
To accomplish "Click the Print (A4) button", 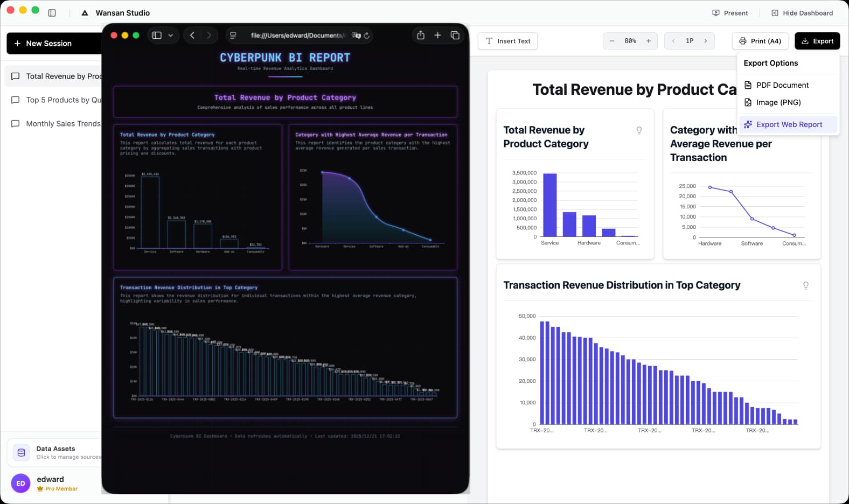I will pyautogui.click(x=760, y=41).
